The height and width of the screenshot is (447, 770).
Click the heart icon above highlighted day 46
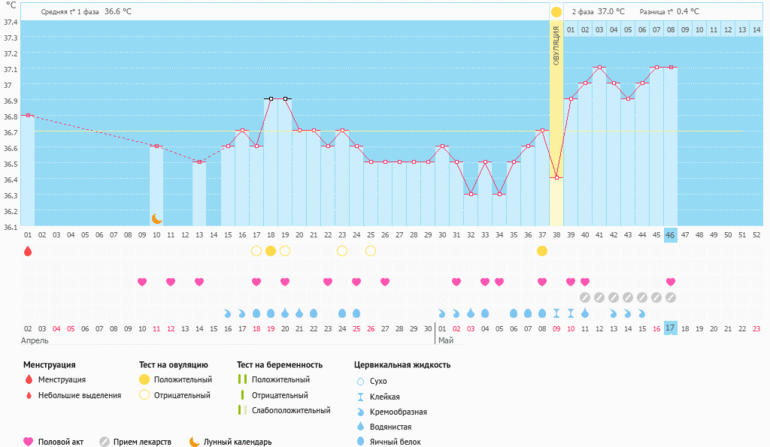671,282
